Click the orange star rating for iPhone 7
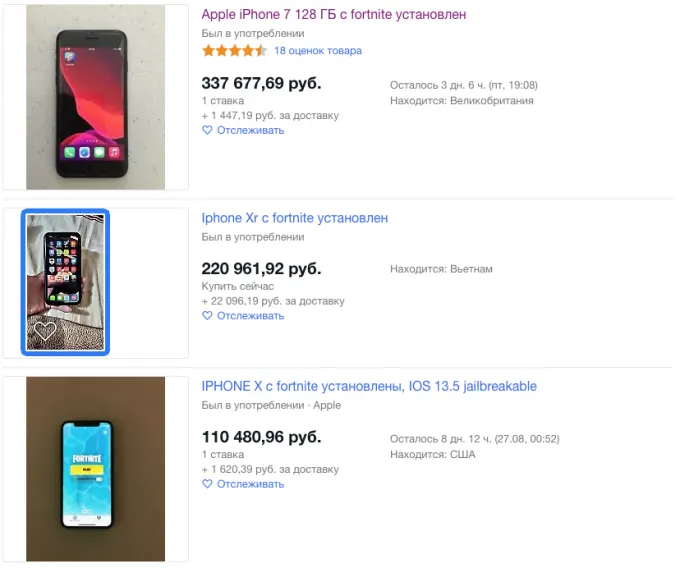 pyautogui.click(x=234, y=50)
